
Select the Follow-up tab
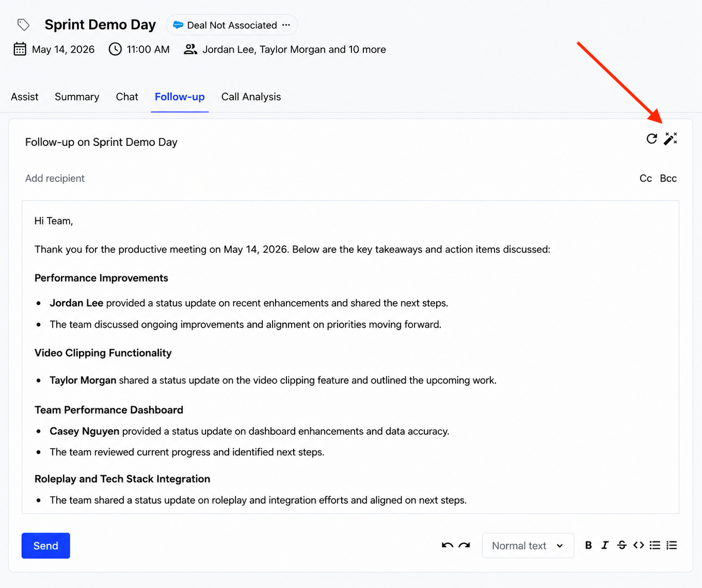[x=180, y=97]
